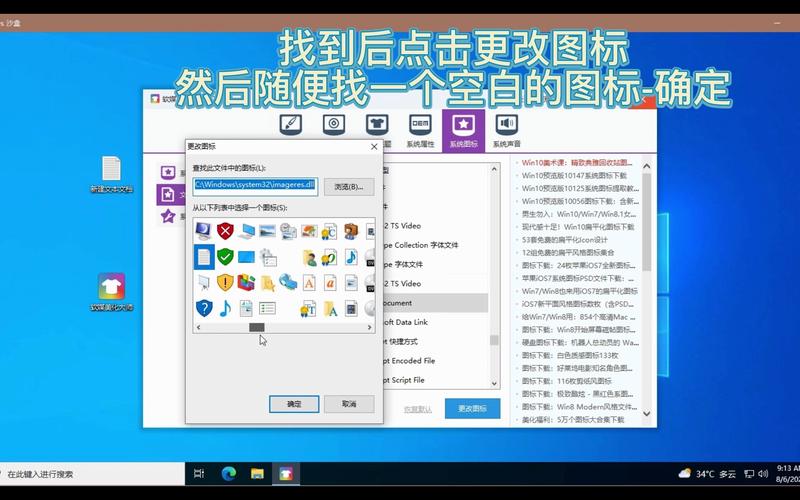Pick the moon monitor icon in list
Image resolution: width=800 pixels, height=500 pixels.
(x=204, y=231)
